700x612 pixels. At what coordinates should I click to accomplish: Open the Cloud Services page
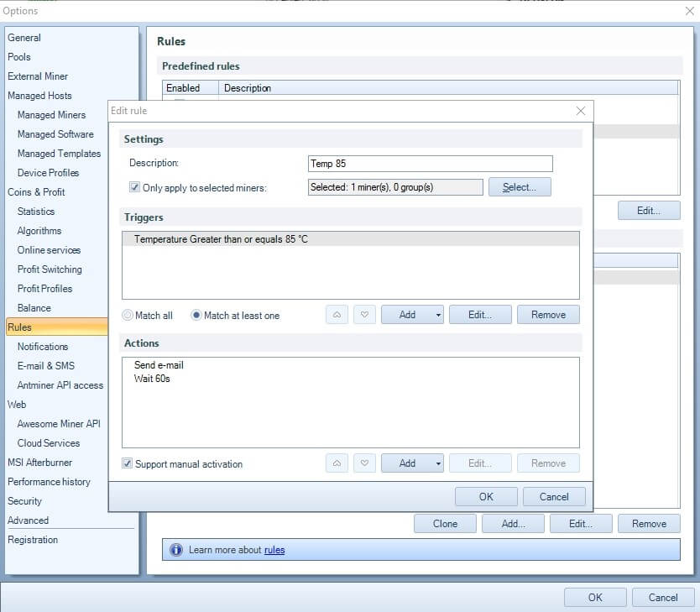(x=49, y=442)
